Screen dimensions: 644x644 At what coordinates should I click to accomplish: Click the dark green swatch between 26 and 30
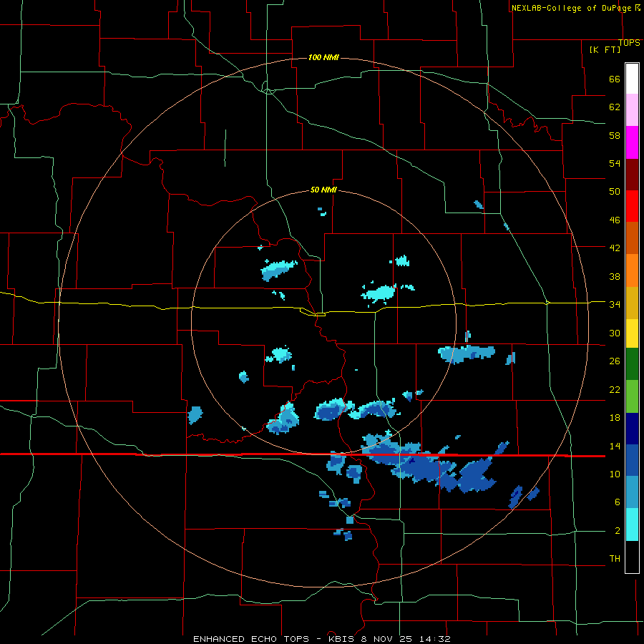(x=632, y=364)
